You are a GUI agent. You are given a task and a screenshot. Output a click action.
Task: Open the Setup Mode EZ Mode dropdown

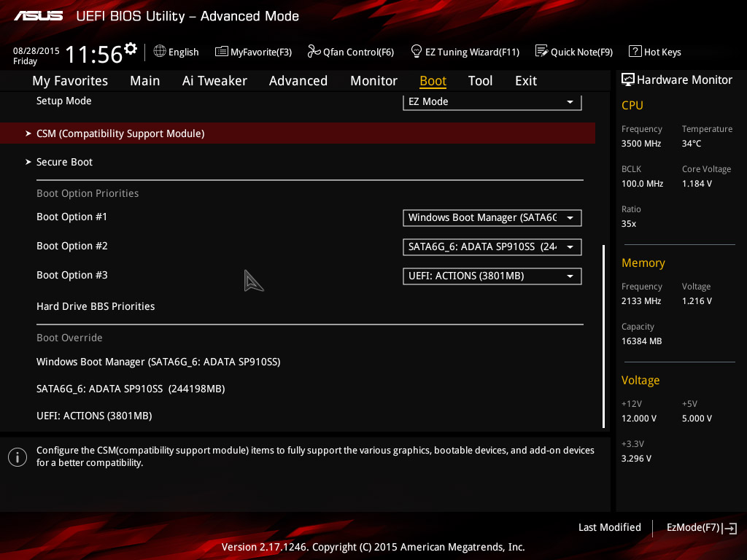[492, 102]
